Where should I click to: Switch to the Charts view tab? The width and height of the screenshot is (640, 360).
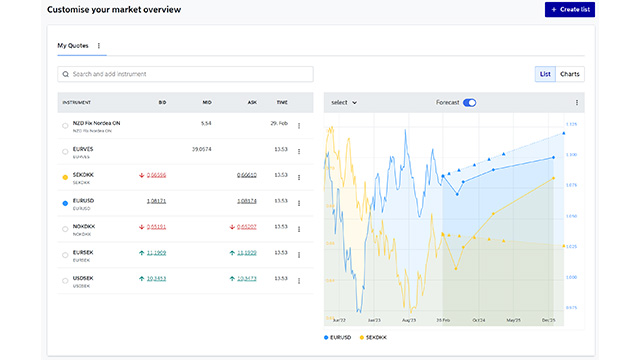(570, 74)
